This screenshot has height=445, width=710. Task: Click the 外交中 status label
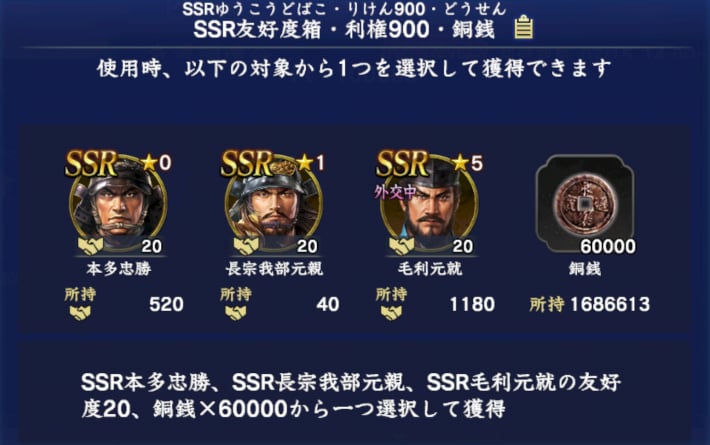pos(395,192)
